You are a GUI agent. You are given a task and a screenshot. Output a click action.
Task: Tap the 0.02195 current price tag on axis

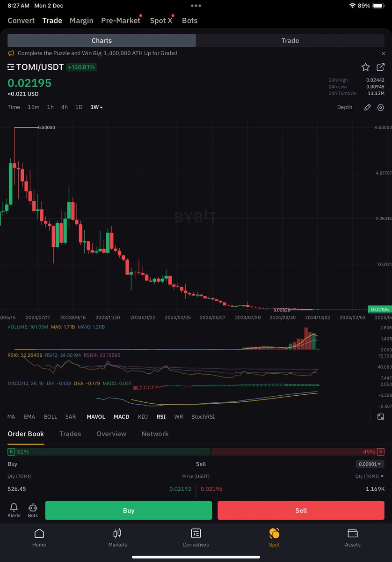click(x=379, y=309)
